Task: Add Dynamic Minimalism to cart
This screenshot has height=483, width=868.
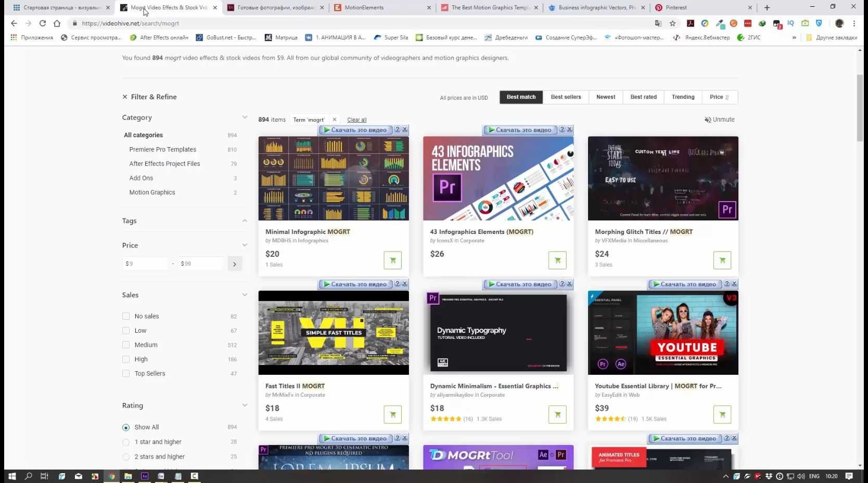Action: [x=557, y=414]
